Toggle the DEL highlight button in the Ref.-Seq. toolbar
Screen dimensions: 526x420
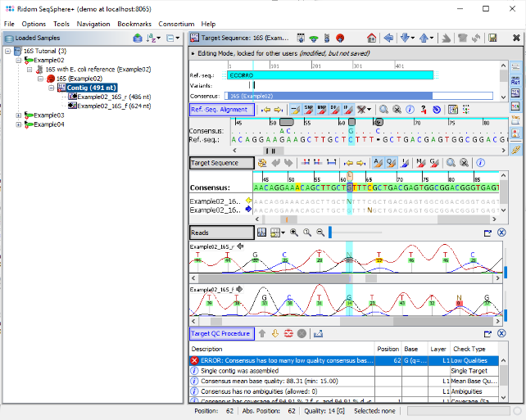tap(335, 109)
